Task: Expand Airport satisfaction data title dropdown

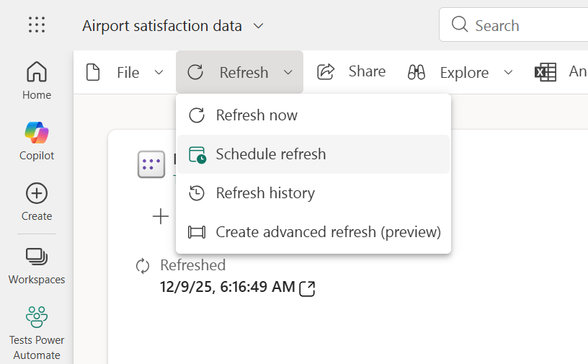Action: (x=259, y=26)
